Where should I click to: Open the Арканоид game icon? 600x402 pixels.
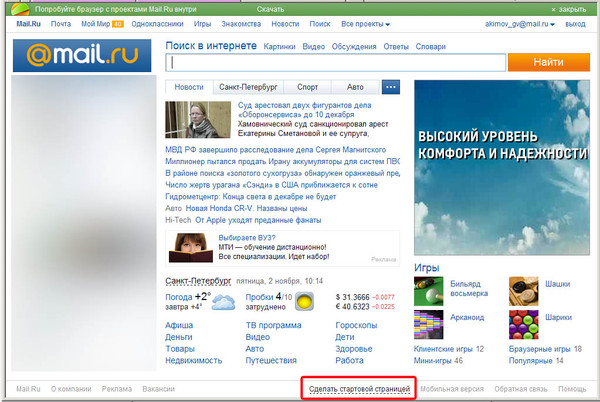pyautogui.click(x=429, y=325)
